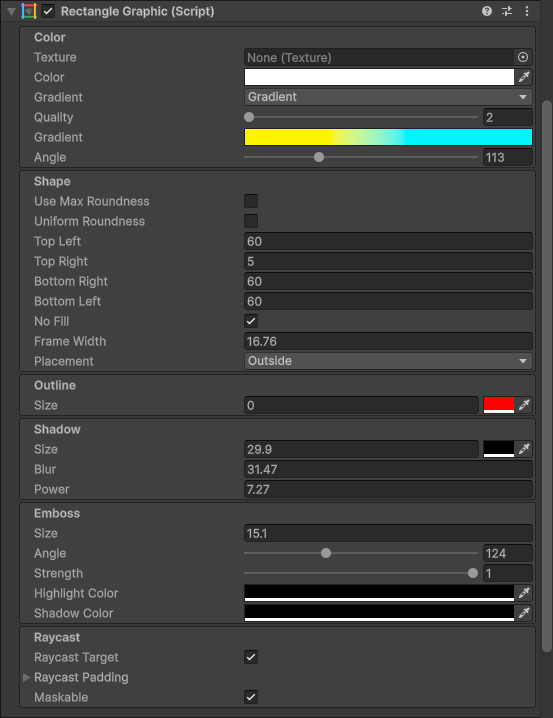Click the yellow-cyan Gradient bar
553x718 pixels.
tap(388, 137)
